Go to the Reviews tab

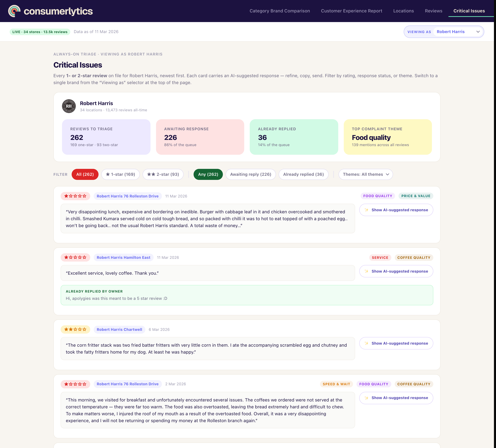click(x=433, y=11)
